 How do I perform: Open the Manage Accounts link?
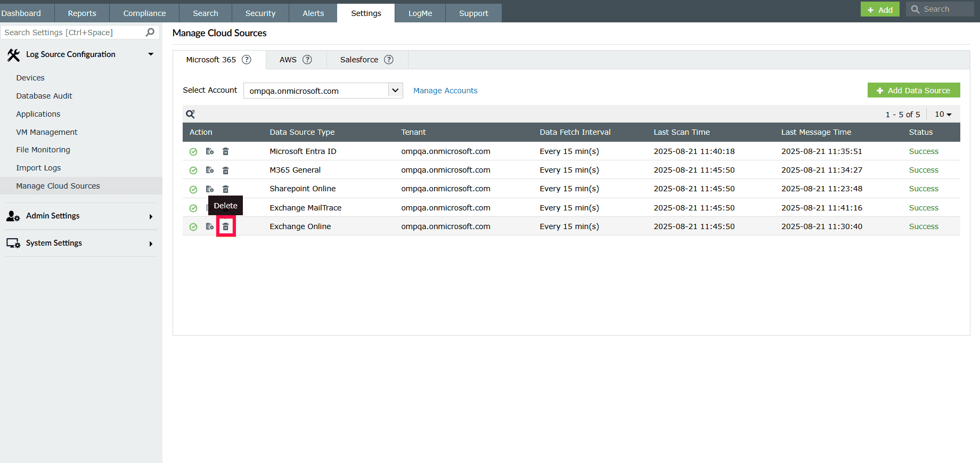click(445, 91)
